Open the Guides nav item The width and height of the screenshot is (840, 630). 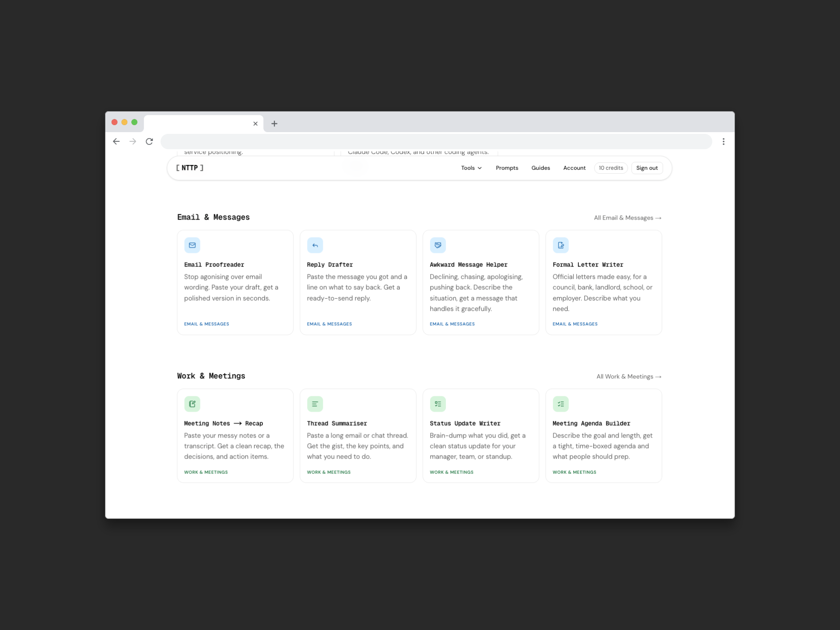click(540, 168)
